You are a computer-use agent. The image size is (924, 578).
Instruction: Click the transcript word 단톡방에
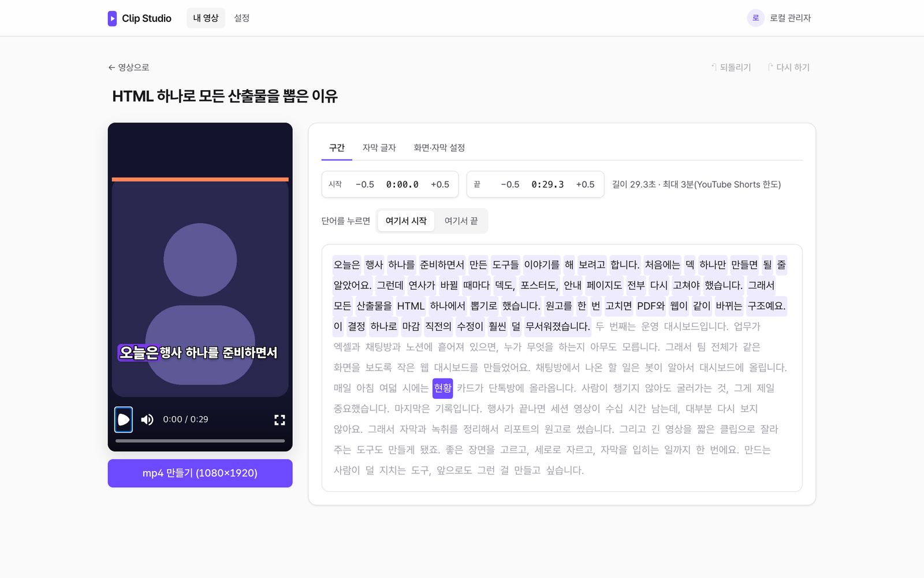click(x=506, y=388)
